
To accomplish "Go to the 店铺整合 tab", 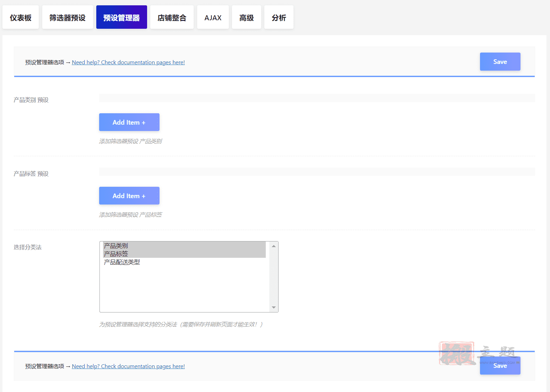I will pyautogui.click(x=172, y=17).
